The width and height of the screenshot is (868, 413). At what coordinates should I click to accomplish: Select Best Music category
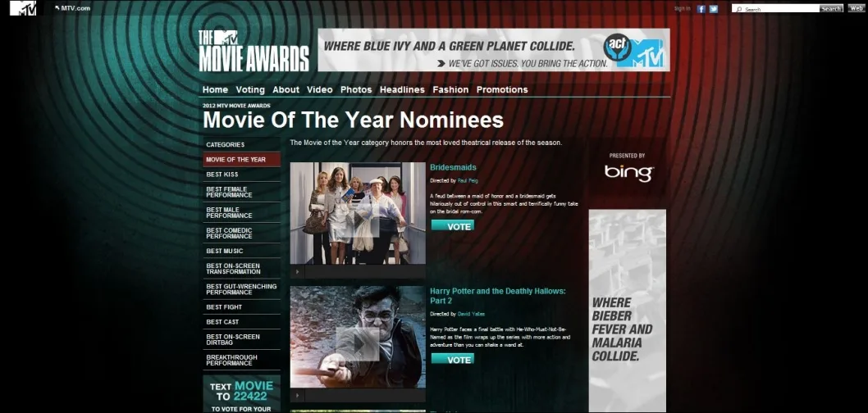[241, 251]
